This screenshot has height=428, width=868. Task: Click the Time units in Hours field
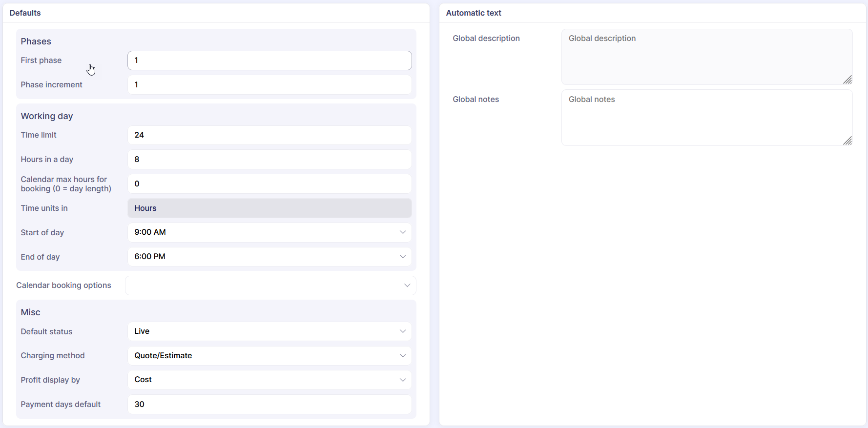pos(269,208)
